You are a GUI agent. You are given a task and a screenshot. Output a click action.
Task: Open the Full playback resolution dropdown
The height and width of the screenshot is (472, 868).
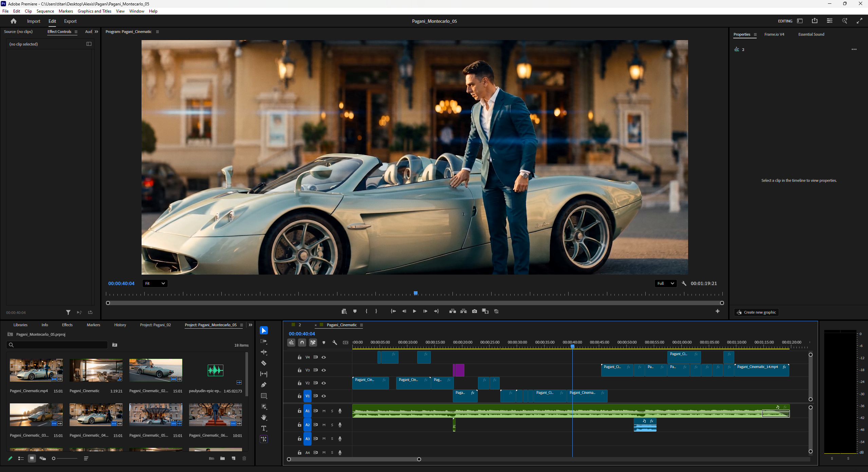click(x=665, y=283)
